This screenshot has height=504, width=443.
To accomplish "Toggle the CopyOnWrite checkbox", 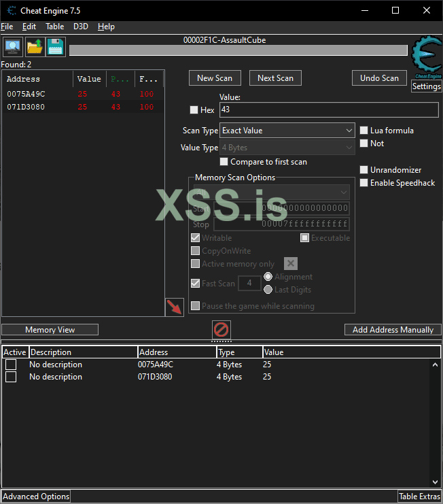I will 195,251.
